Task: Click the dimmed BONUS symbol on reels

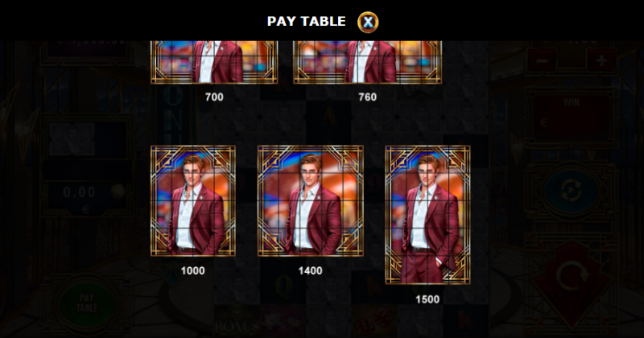Action: [x=237, y=324]
